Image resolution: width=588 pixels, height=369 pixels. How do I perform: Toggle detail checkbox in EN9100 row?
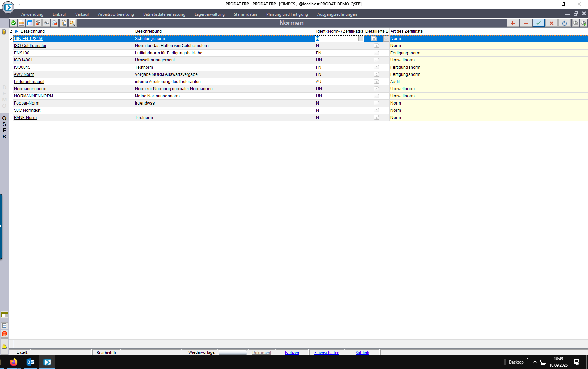coord(377,53)
